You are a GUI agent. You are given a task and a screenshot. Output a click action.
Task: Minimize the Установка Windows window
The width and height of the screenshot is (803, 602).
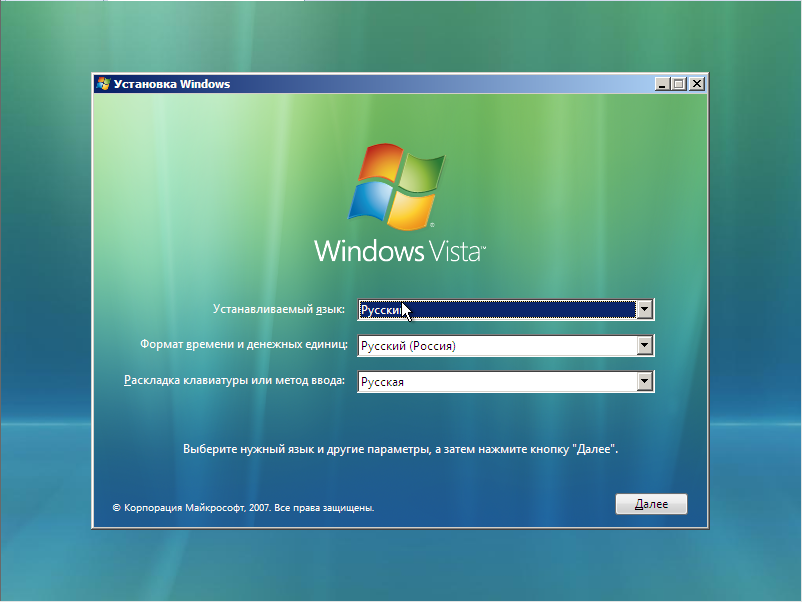662,84
